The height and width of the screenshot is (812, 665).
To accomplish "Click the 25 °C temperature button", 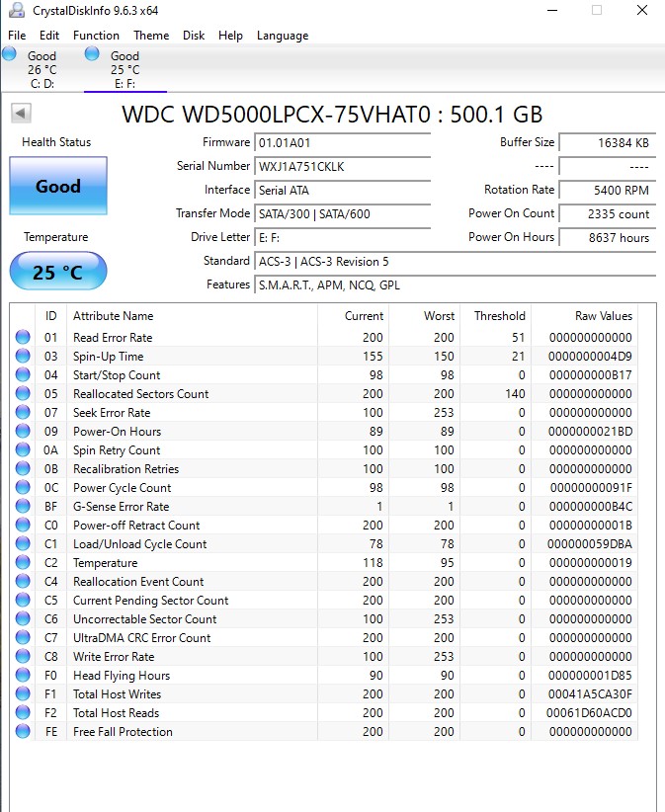I will click(x=58, y=271).
